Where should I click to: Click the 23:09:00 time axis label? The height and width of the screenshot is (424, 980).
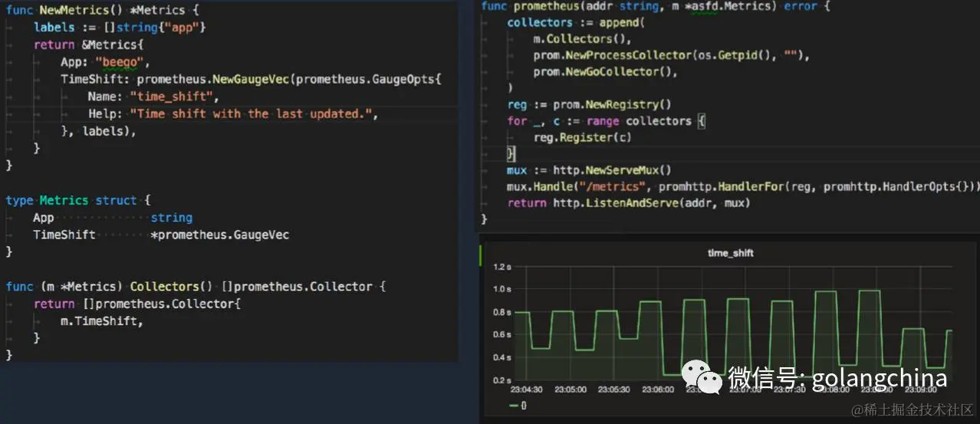(920, 389)
